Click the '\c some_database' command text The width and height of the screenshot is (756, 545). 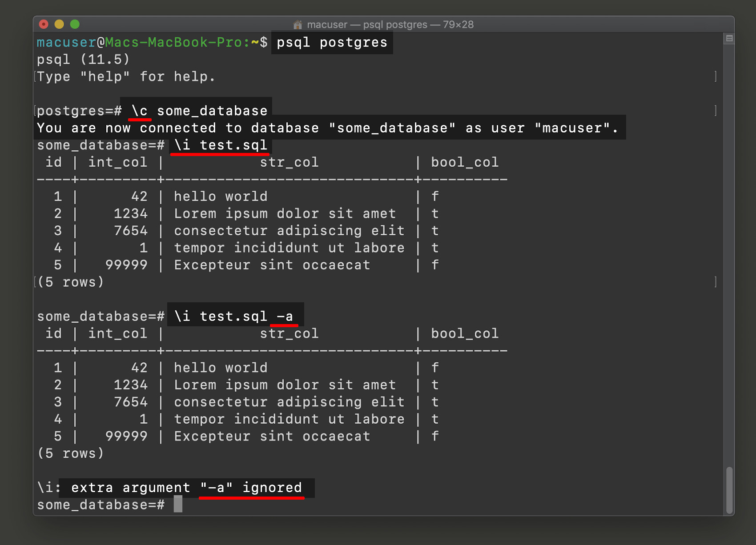pyautogui.click(x=198, y=110)
